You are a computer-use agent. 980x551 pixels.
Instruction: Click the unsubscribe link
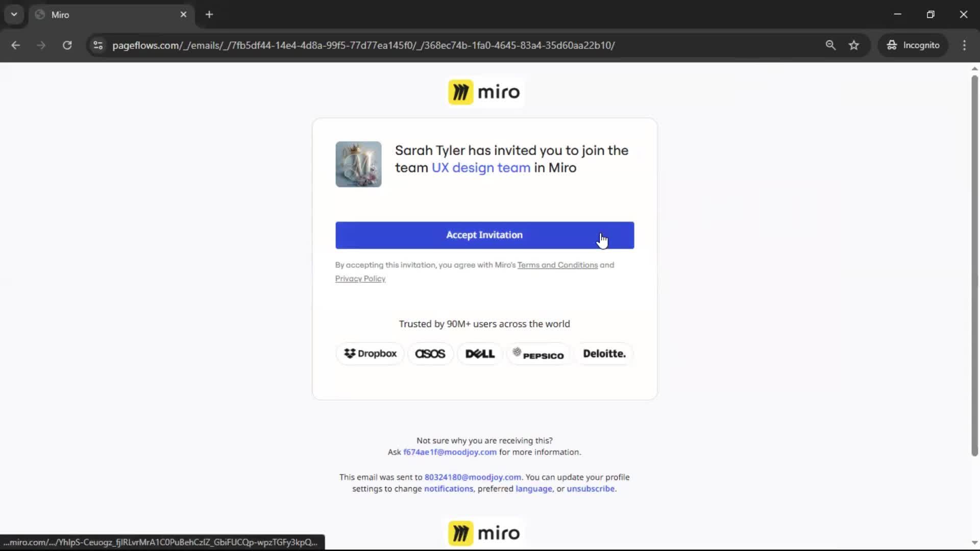tap(591, 489)
